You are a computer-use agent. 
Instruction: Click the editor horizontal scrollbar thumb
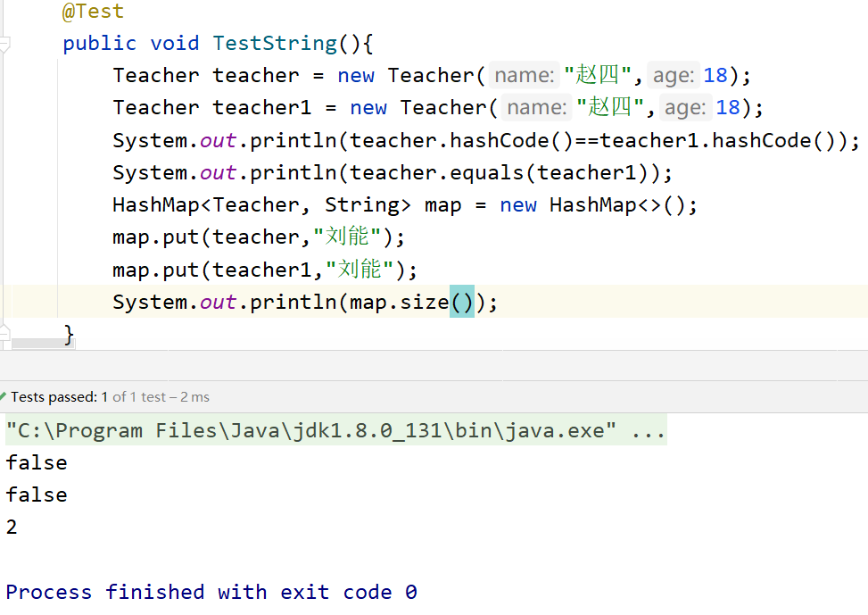click(43, 344)
